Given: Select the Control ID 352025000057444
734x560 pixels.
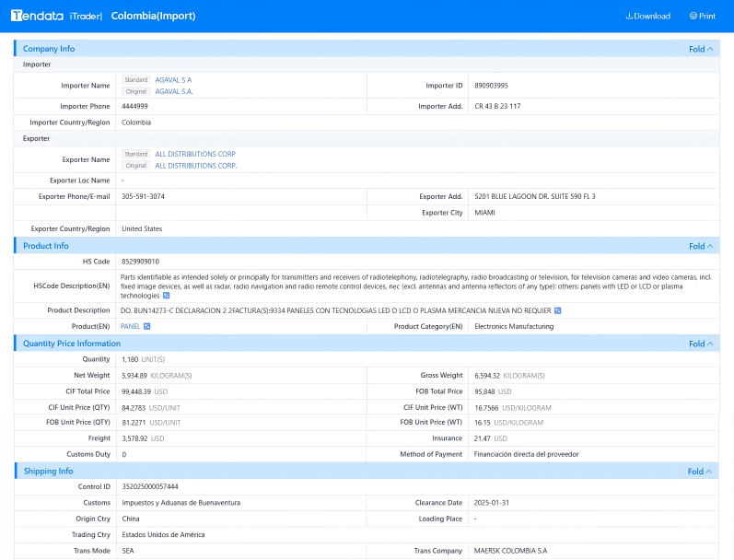Looking at the screenshot, I should pyautogui.click(x=150, y=487).
